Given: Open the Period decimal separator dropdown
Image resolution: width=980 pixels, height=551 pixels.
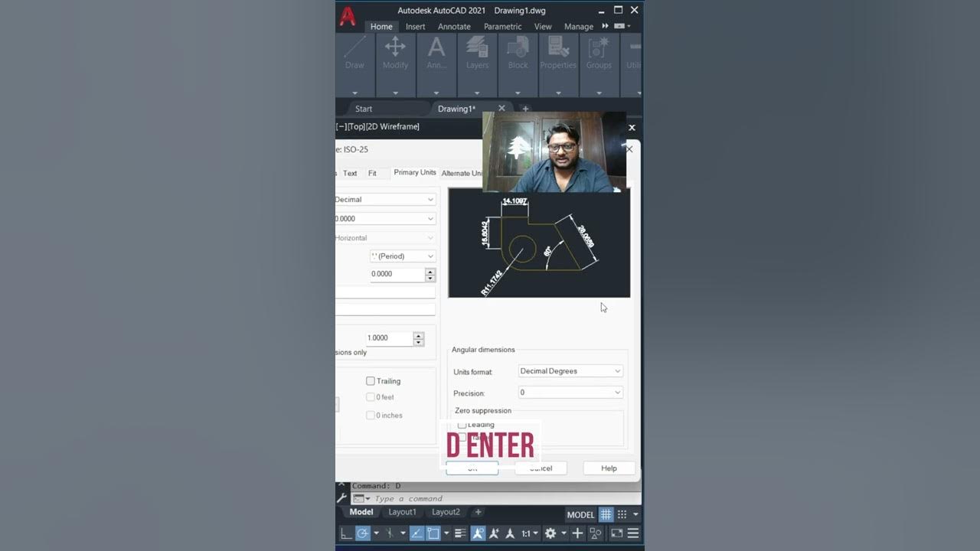Looking at the screenshot, I should pyautogui.click(x=403, y=256).
